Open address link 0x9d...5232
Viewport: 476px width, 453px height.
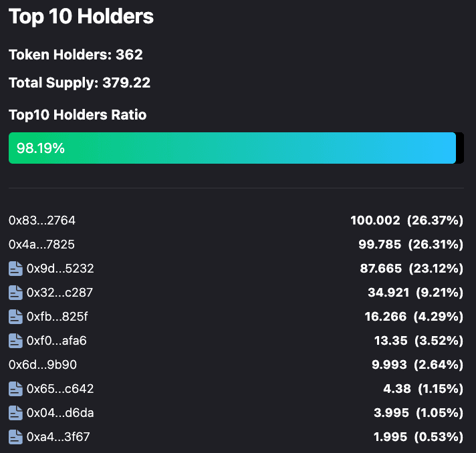coord(60,269)
